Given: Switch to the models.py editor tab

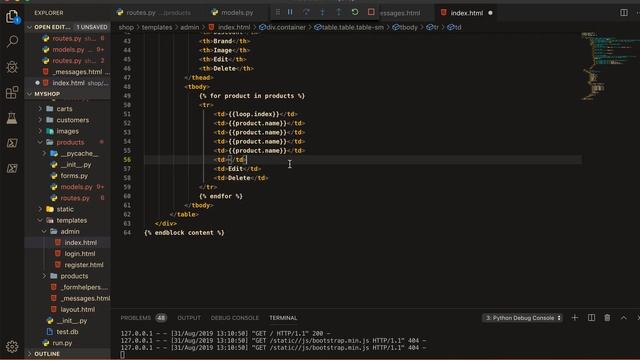Looking at the screenshot, I should click(233, 13).
